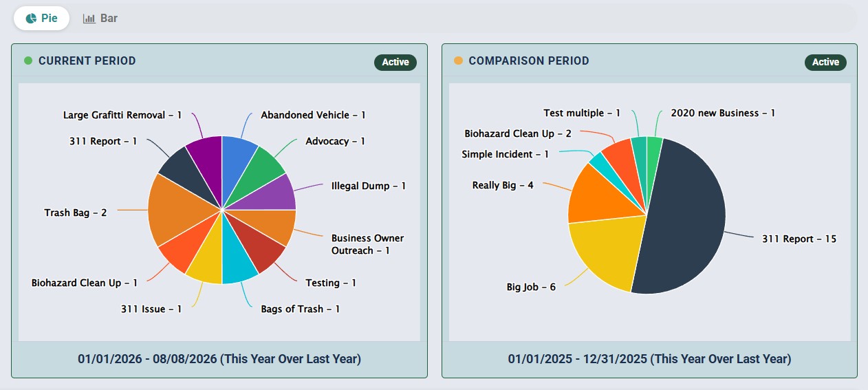Click the Biohazard Clean Up - 2 label
This screenshot has width=868, height=390.
518,133
